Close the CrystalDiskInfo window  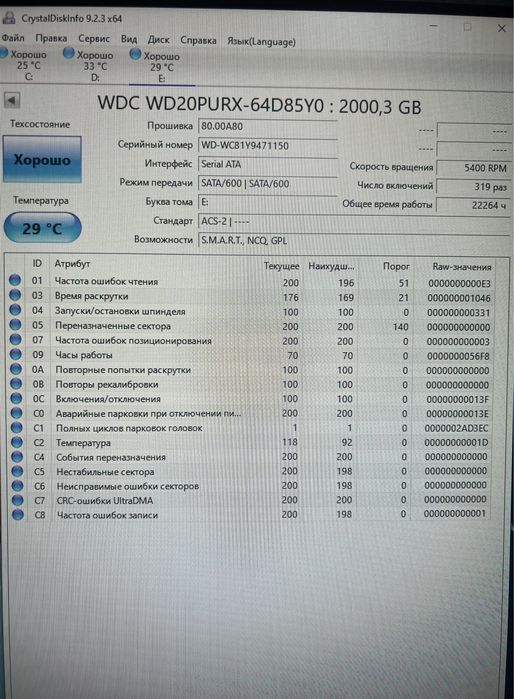[x=502, y=28]
